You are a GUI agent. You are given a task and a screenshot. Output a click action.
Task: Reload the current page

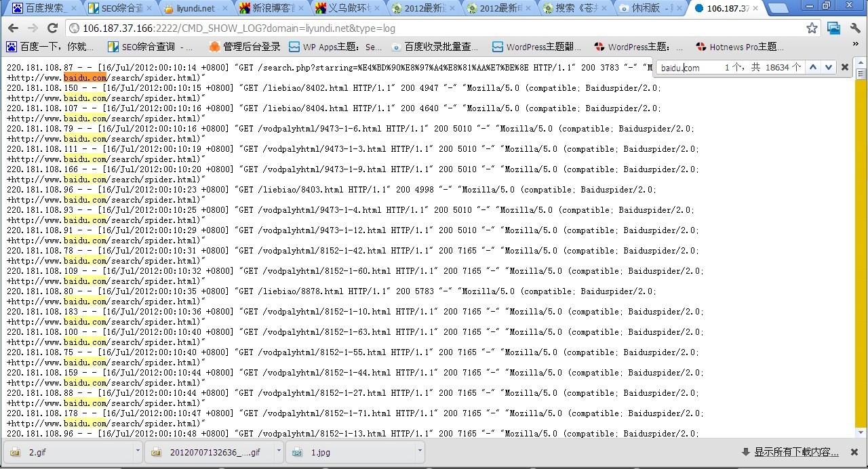pyautogui.click(x=52, y=28)
